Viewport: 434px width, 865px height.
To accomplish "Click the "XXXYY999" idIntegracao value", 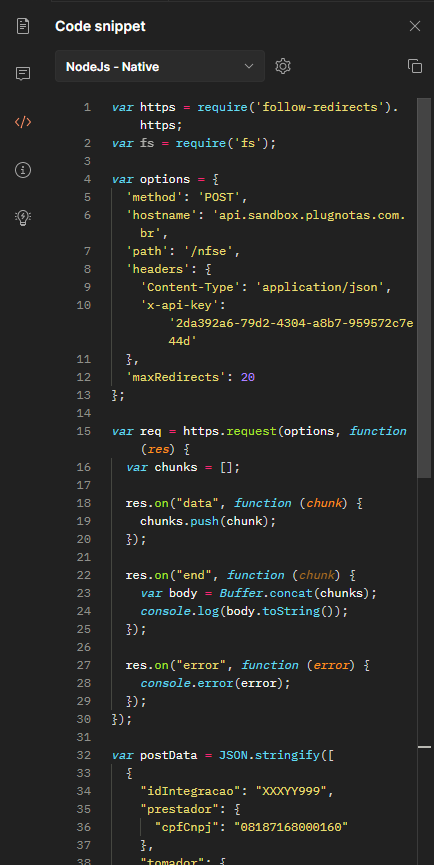I will click(x=291, y=791).
